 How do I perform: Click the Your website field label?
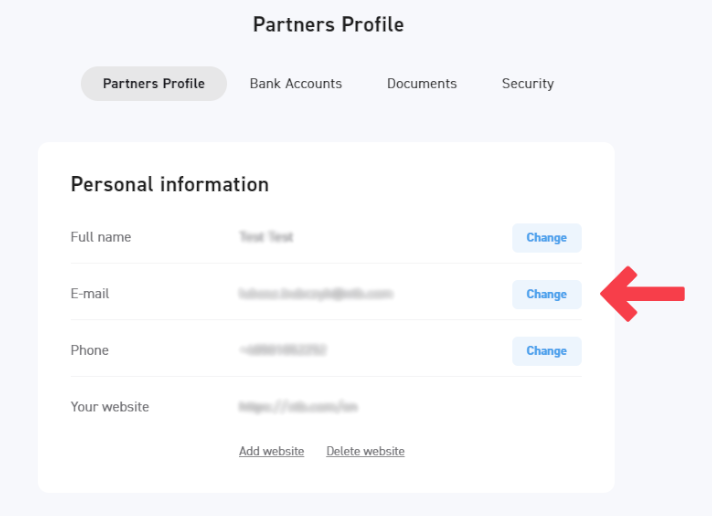(x=110, y=407)
